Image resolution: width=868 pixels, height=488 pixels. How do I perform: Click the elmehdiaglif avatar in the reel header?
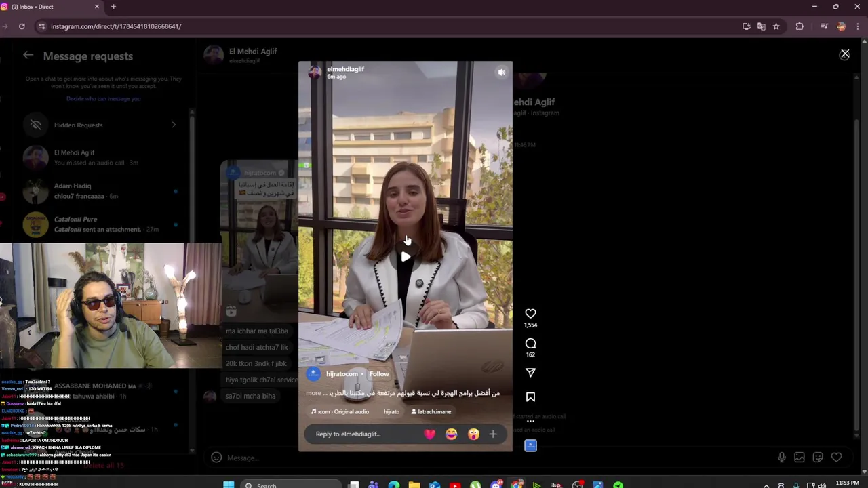[x=315, y=72]
